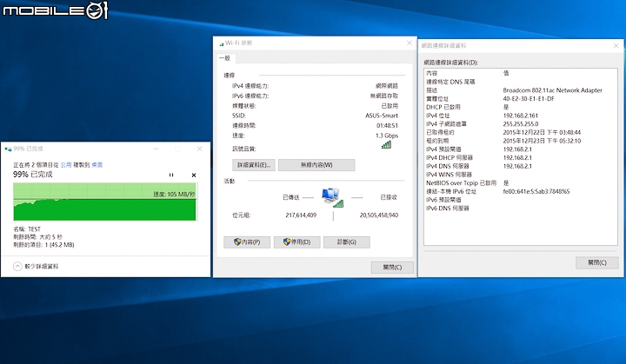Screen dimensions: 626x364
Task: Select the IPv4 連線能力 internet value
Action: point(386,86)
